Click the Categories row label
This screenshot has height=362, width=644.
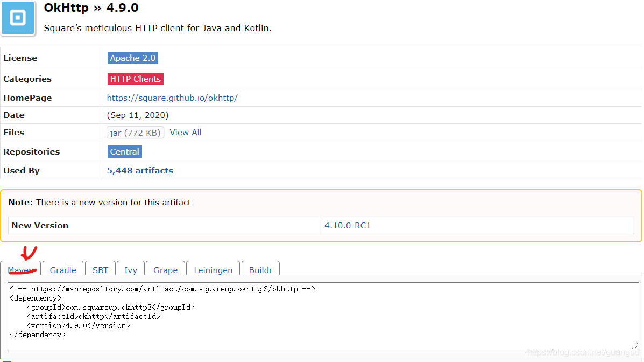click(27, 79)
